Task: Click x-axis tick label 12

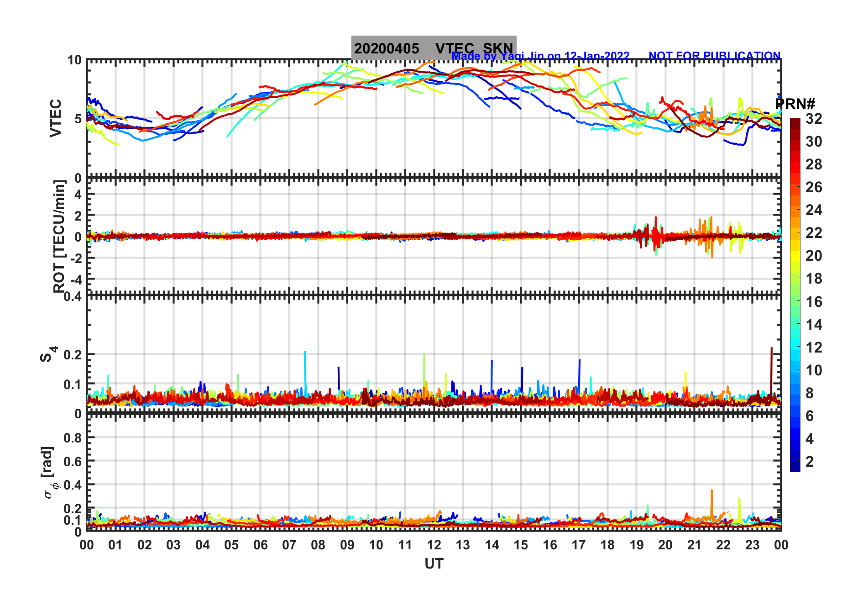Action: tap(434, 545)
